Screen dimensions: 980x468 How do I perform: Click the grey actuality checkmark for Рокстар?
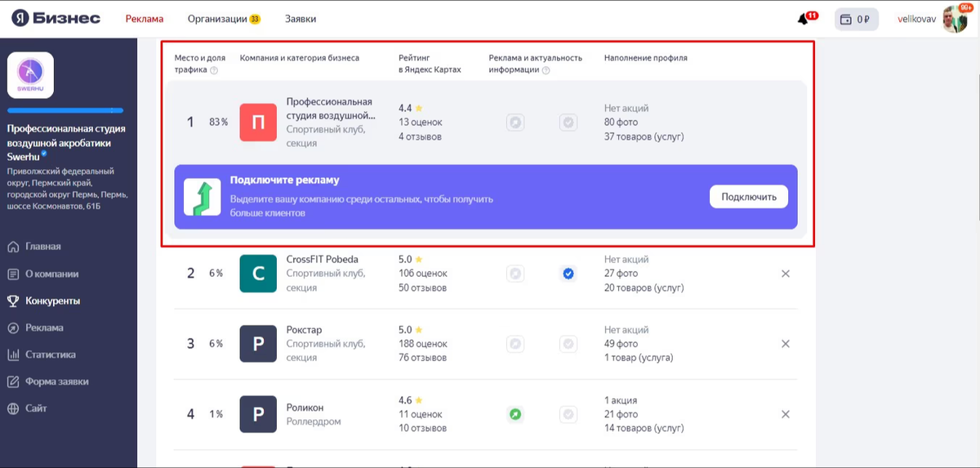pos(568,344)
